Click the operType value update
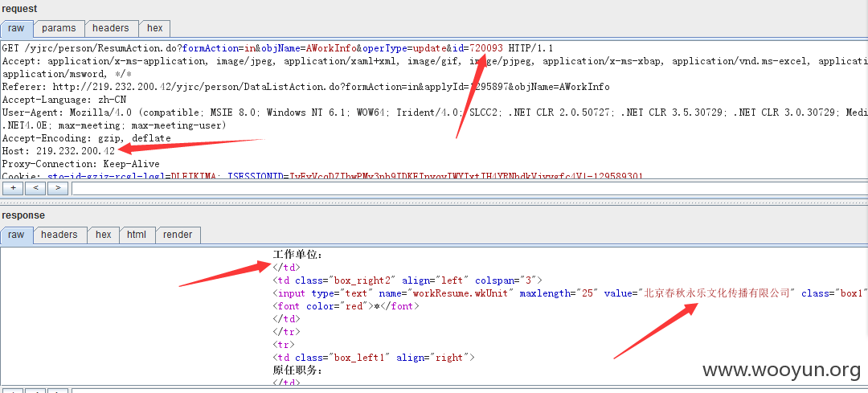The height and width of the screenshot is (393, 868). point(431,48)
